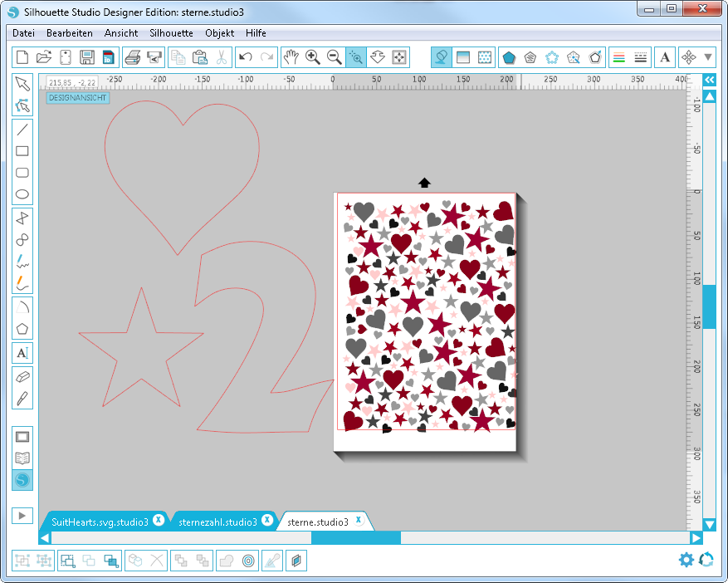Click the undo arrow
The height and width of the screenshot is (583, 728).
pyautogui.click(x=245, y=57)
